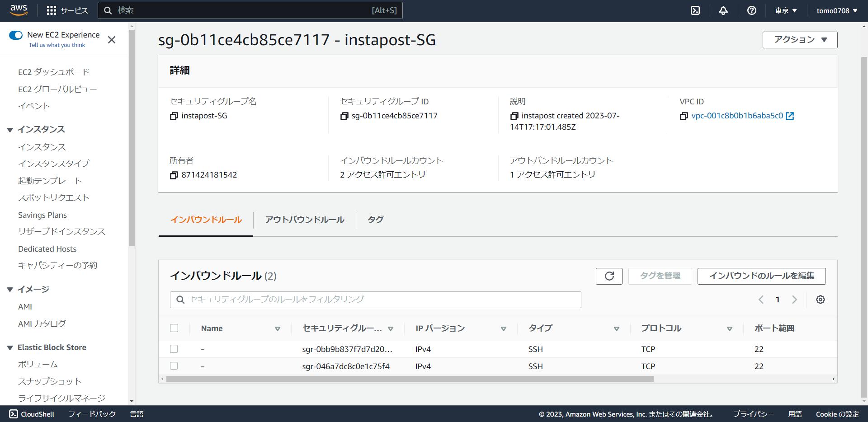
Task: Switch to the タグ tab
Action: (x=375, y=220)
